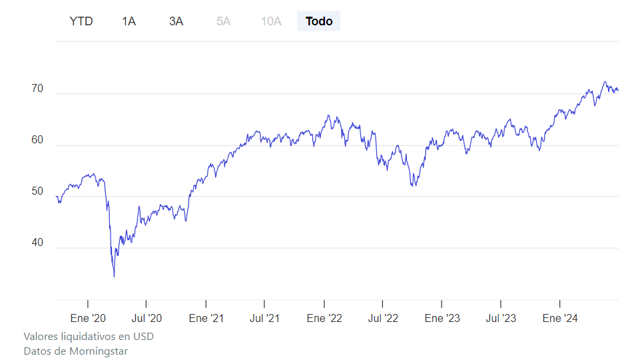Click the Ene '20 axis label
Viewport: 644px width, 360px height.
pos(88,319)
